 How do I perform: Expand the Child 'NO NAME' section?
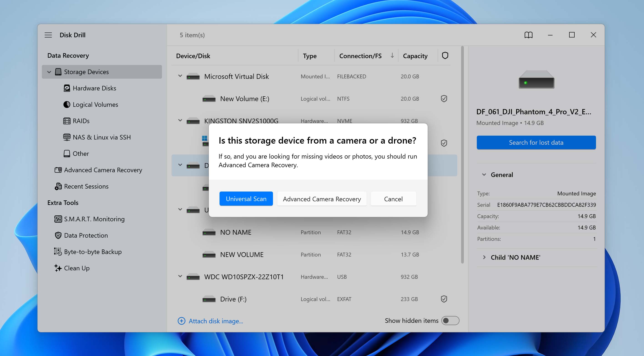point(484,257)
